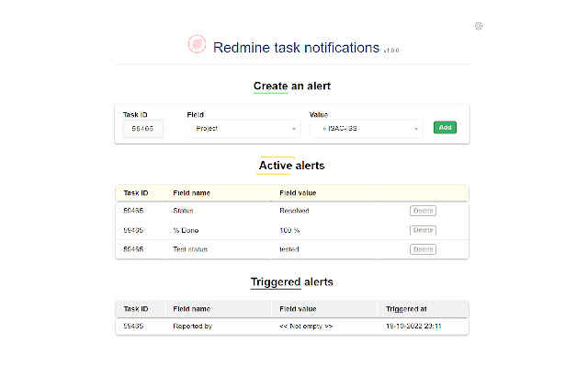
Task: Click Task ID in the Status row
Action: point(133,211)
